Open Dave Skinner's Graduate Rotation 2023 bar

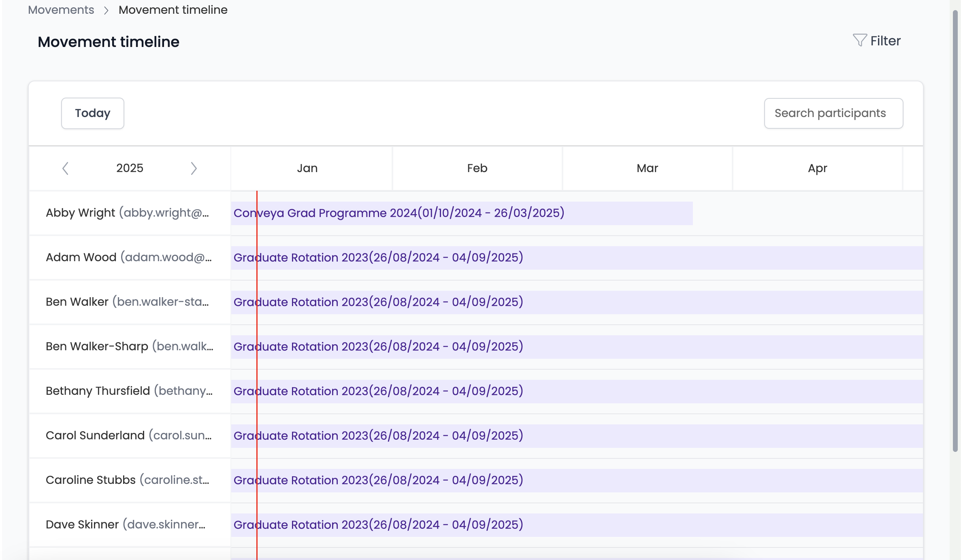[577, 525]
